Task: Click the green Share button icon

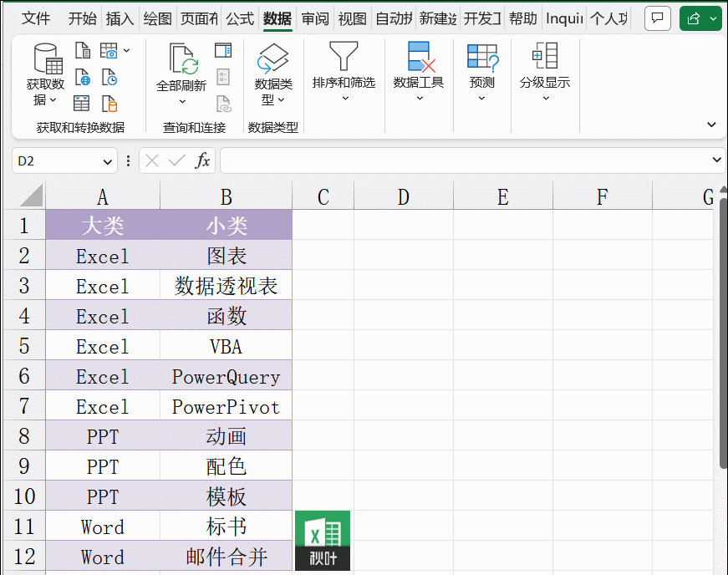Action: pos(693,18)
